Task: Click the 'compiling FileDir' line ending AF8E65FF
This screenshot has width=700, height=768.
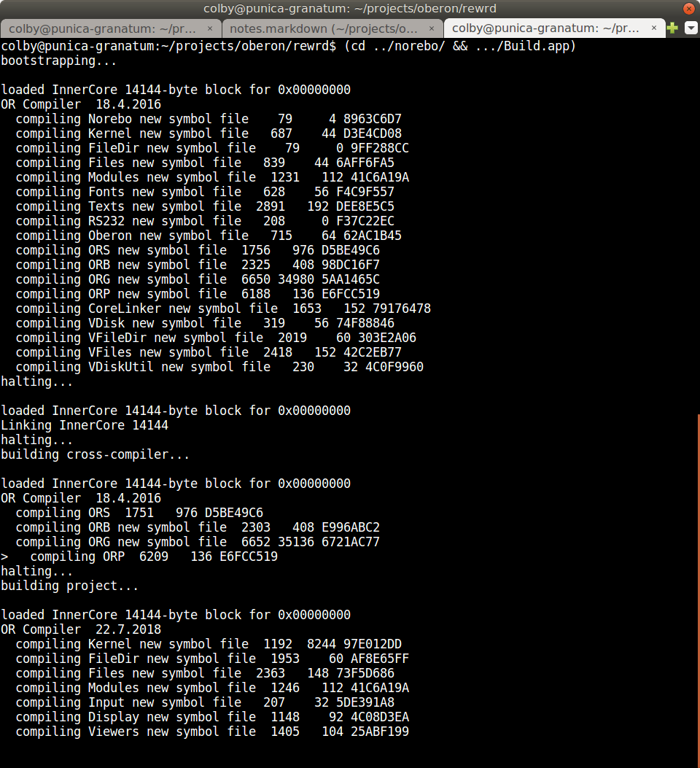Action: click(212, 659)
